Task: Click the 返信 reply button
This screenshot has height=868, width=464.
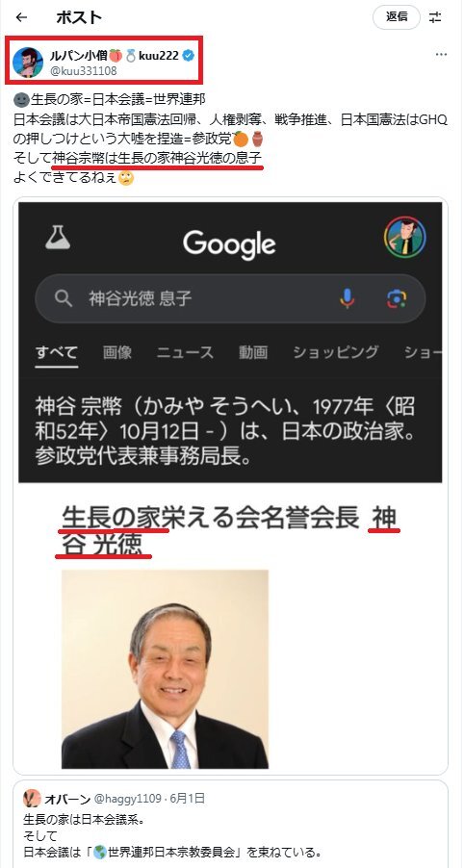Action: click(397, 17)
